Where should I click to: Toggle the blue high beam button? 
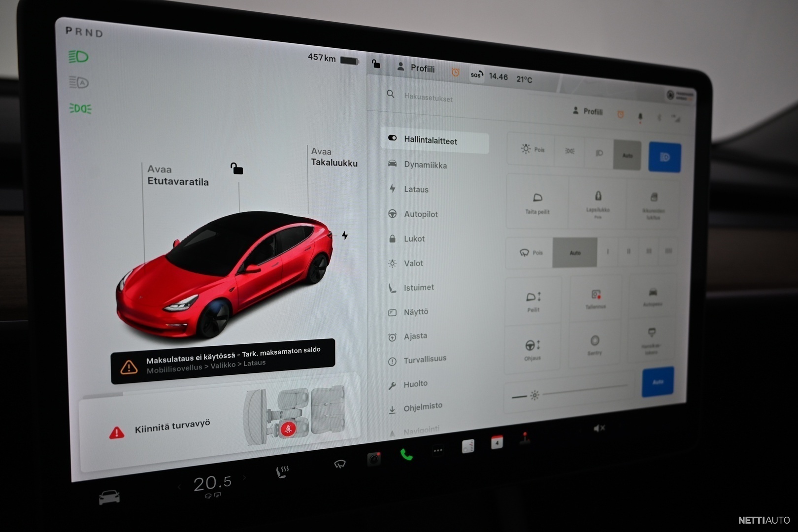(x=665, y=157)
